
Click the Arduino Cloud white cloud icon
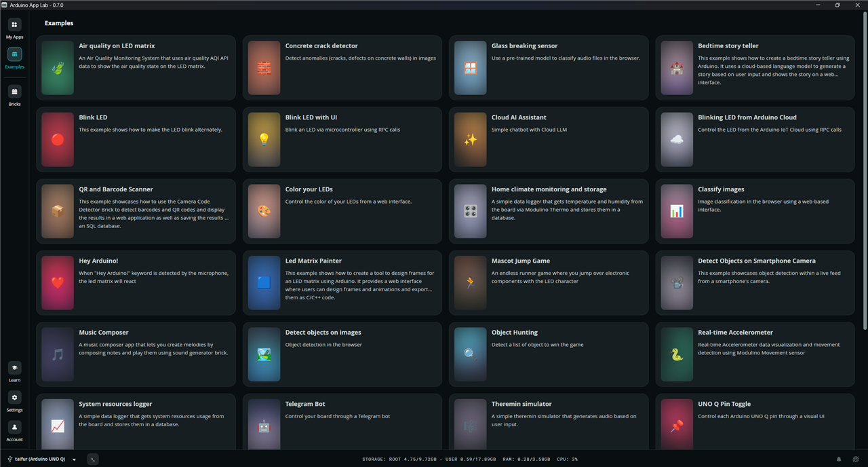point(677,139)
